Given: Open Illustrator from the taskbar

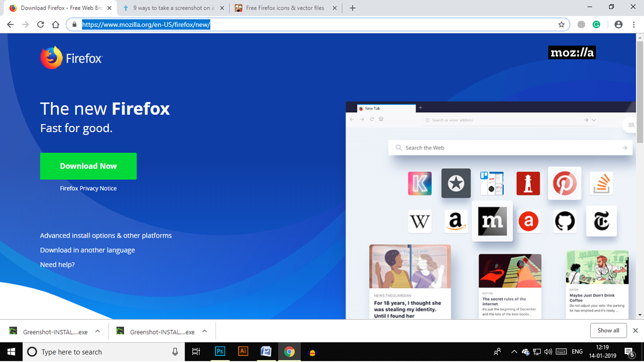Looking at the screenshot, I should (x=243, y=351).
